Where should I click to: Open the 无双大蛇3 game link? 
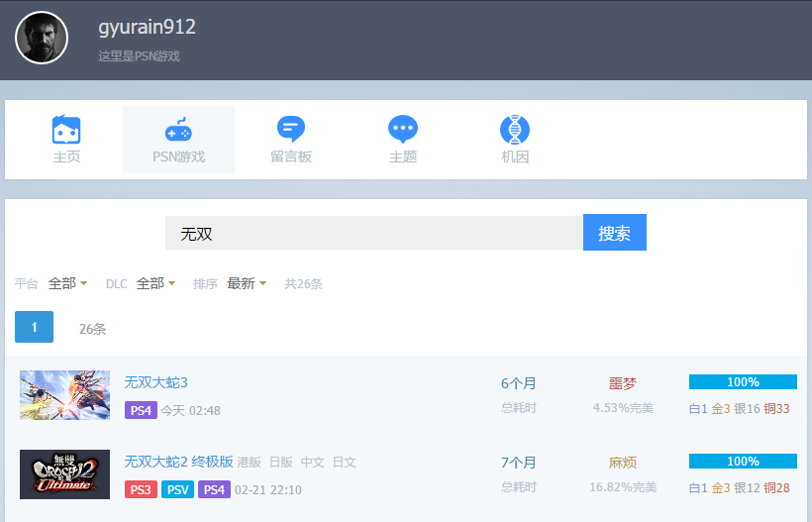coord(155,382)
